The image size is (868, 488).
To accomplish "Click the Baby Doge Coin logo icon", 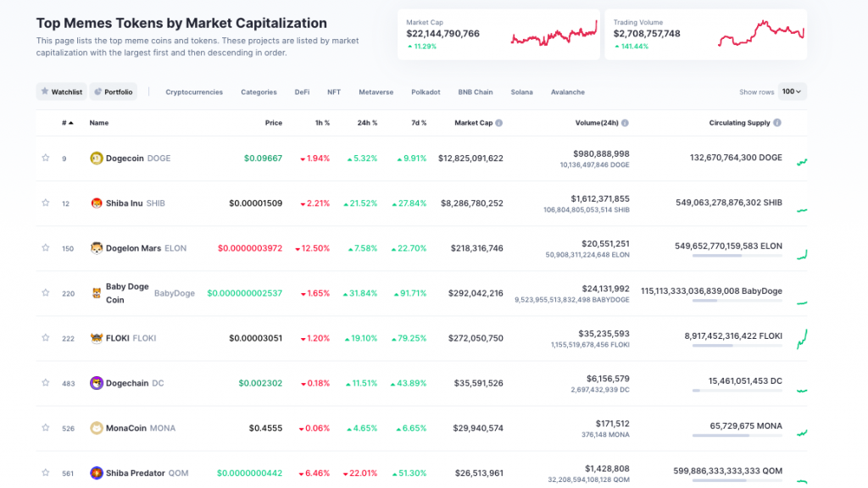I will click(97, 293).
